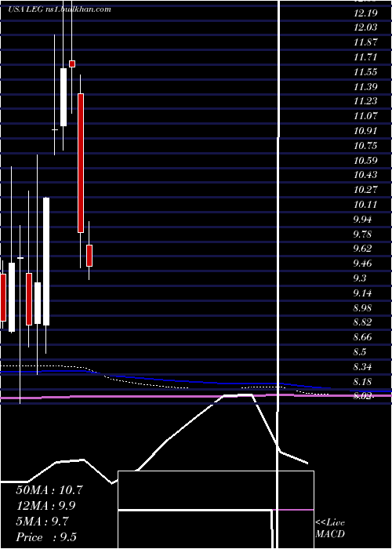The image size is (392, 549).
Task: Click the 50MA : 10.7 readout
Action: tap(49, 490)
